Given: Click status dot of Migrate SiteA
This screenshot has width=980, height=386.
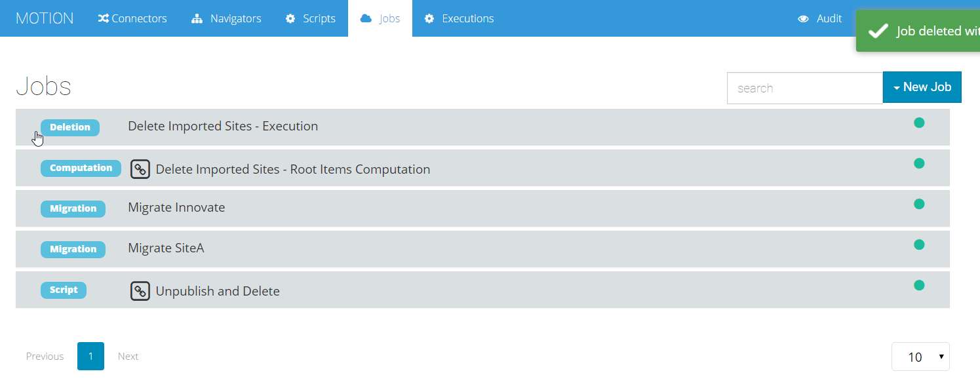Looking at the screenshot, I should 919,244.
